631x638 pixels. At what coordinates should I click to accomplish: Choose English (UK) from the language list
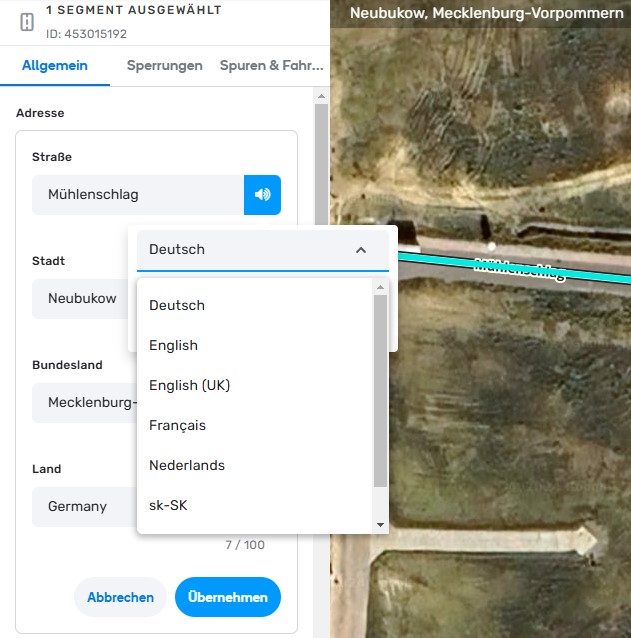(x=189, y=385)
